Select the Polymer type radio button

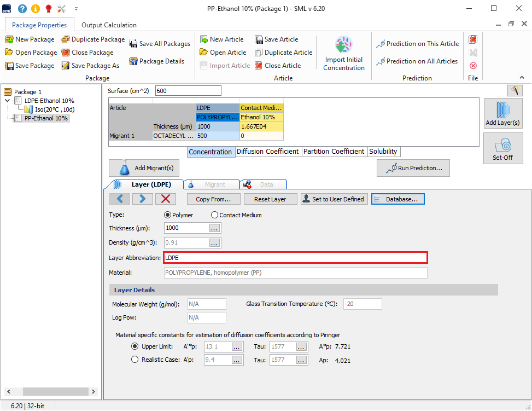click(168, 215)
